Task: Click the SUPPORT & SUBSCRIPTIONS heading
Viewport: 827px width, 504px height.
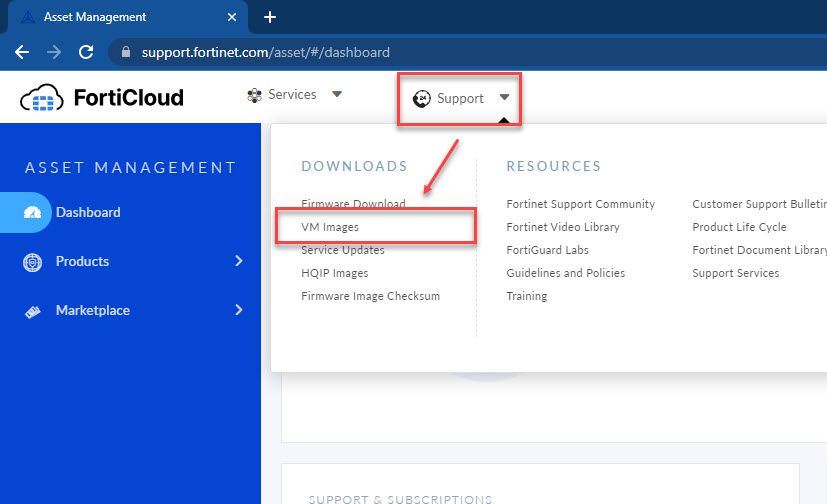Action: click(x=400, y=499)
